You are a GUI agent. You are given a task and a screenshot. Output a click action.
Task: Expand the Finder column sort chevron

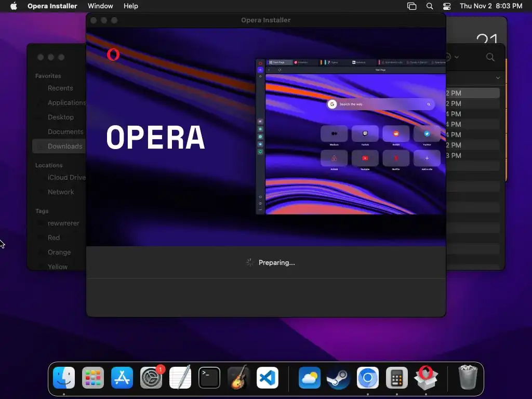click(498, 78)
